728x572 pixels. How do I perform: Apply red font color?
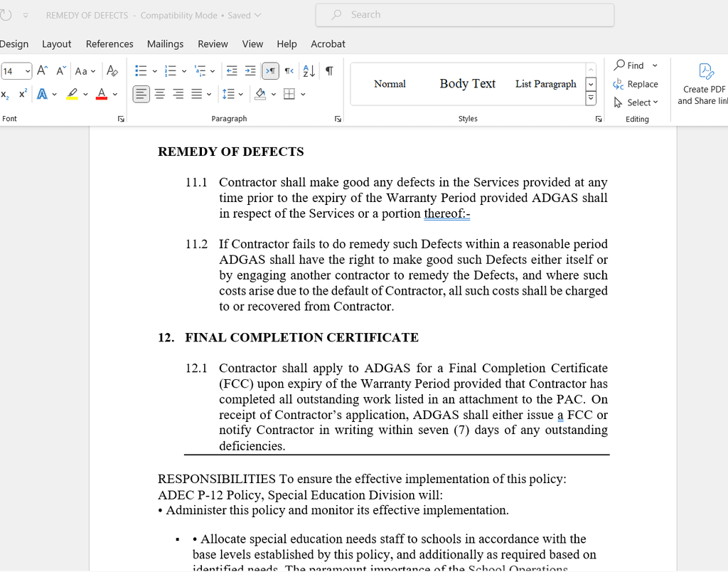point(102,95)
